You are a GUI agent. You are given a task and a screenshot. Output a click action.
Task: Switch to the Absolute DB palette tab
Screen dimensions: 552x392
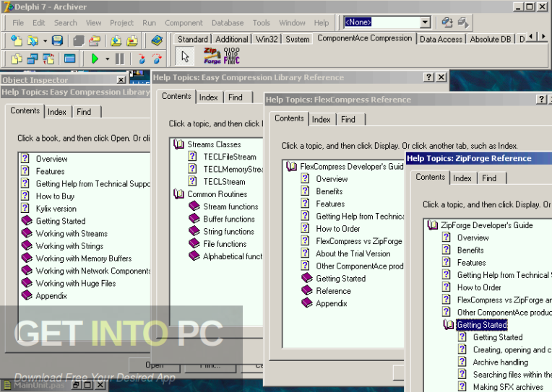point(491,39)
